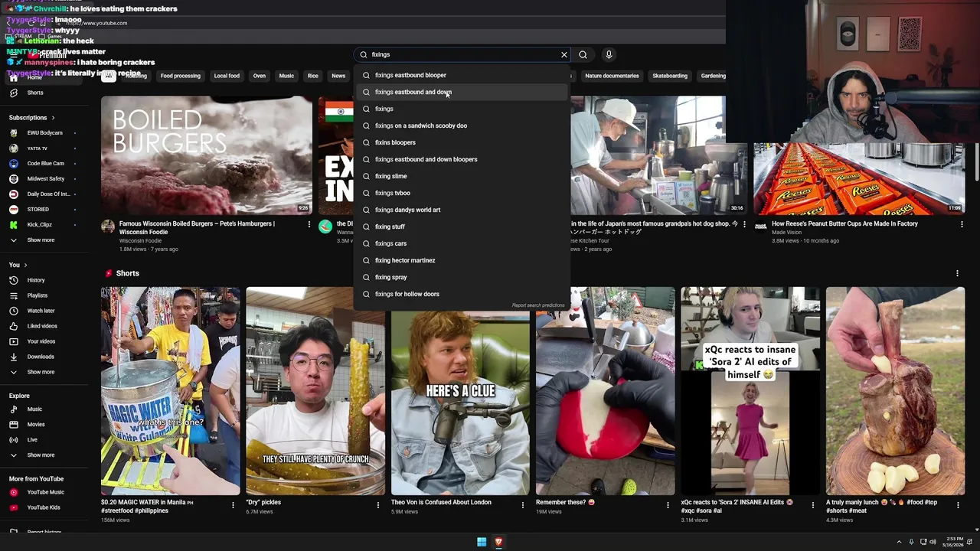Open Music under Explore
This screenshot has width=980, height=551.
click(x=34, y=409)
